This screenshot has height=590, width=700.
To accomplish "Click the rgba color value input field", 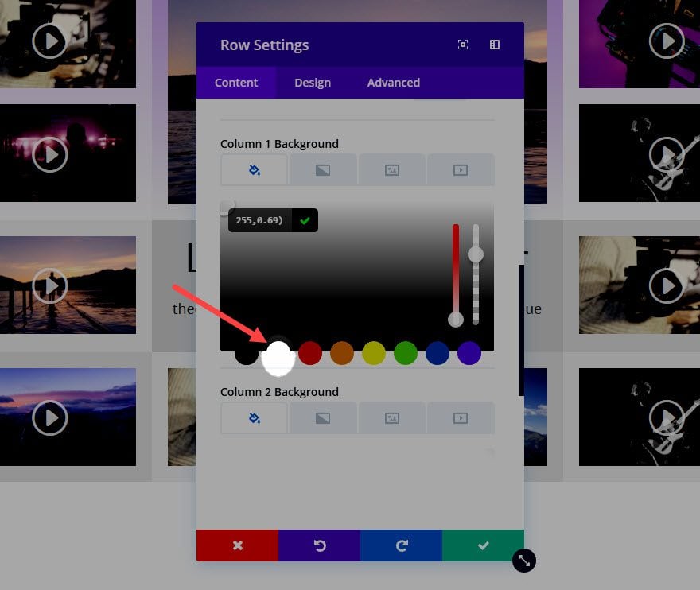I will point(260,220).
